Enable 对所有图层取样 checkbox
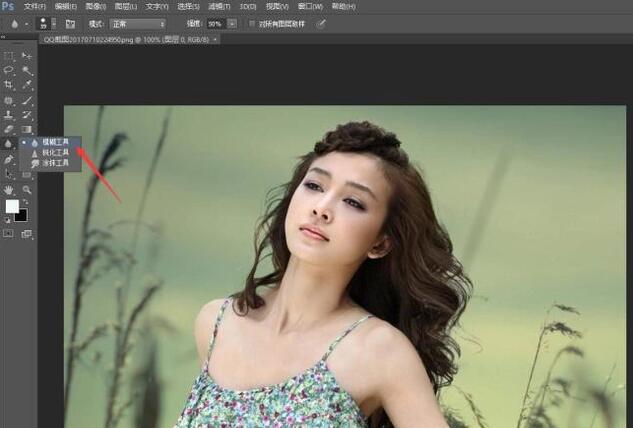633x428 pixels. [x=252, y=24]
